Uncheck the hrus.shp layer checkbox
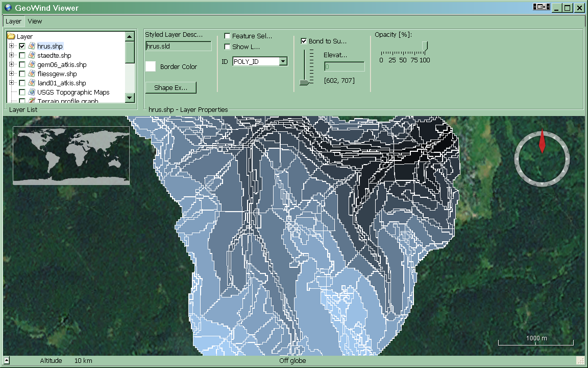588x368 pixels. click(x=22, y=46)
